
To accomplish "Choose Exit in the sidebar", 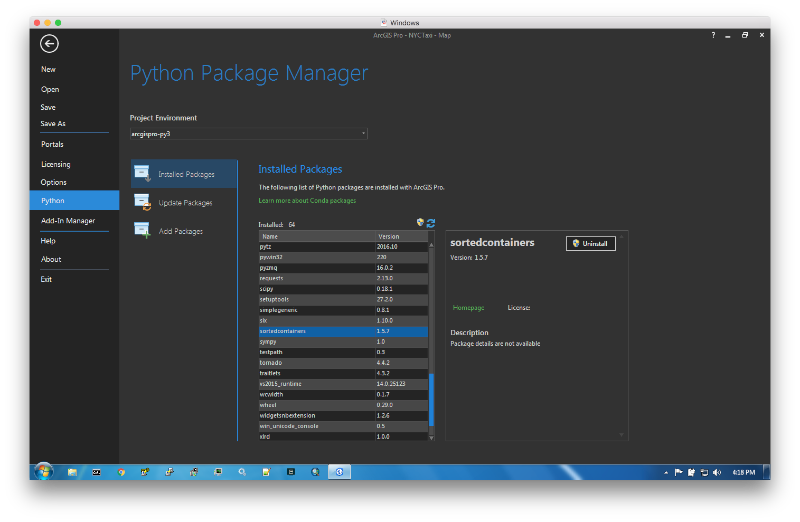I will click(46, 279).
